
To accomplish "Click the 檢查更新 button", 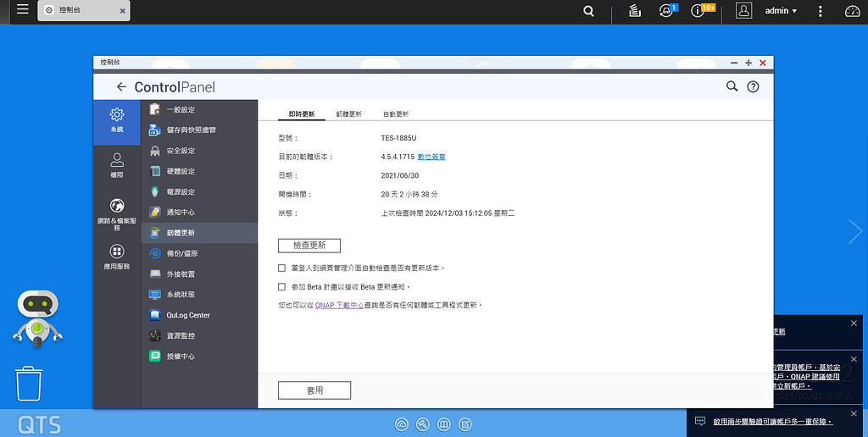I will pyautogui.click(x=309, y=246).
